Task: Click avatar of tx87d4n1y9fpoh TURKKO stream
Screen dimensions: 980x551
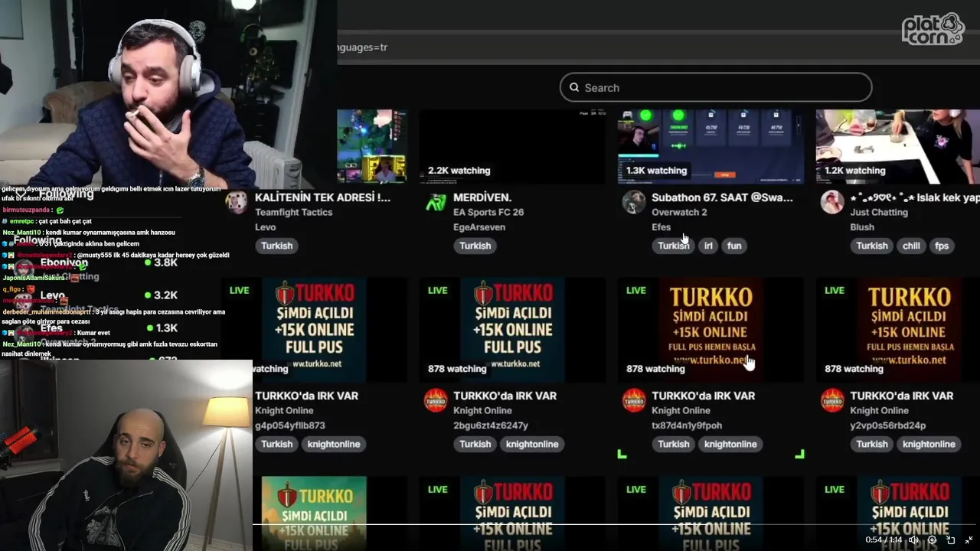Action: (x=634, y=400)
